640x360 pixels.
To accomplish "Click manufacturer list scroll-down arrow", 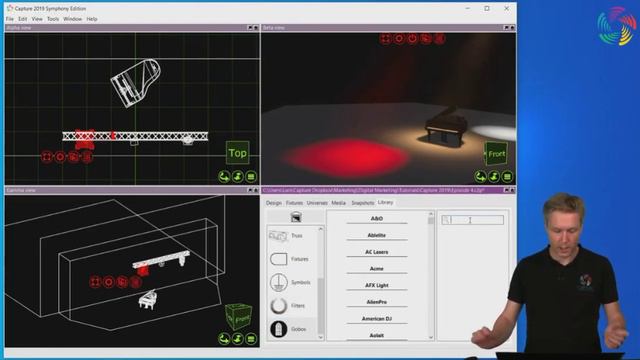I will [x=431, y=337].
